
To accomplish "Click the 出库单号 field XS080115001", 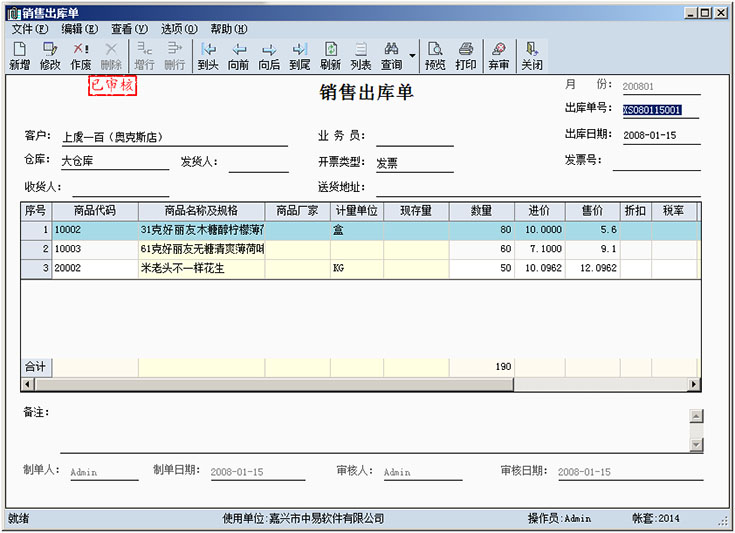I will click(661, 110).
